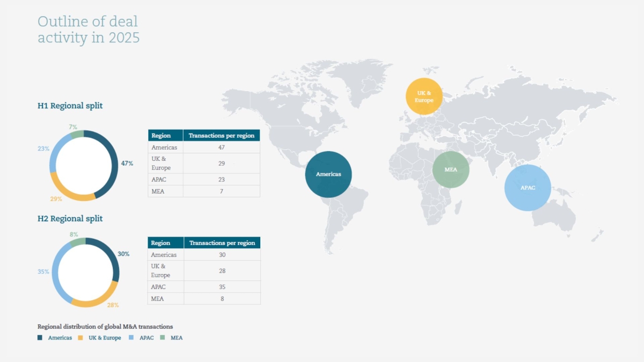644x362 pixels.
Task: Select the Regional distribution caption text
Action: tap(105, 327)
